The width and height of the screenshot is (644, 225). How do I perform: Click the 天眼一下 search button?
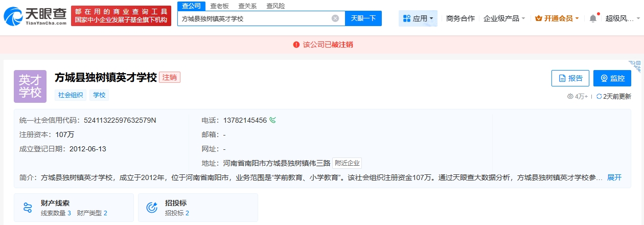point(363,18)
